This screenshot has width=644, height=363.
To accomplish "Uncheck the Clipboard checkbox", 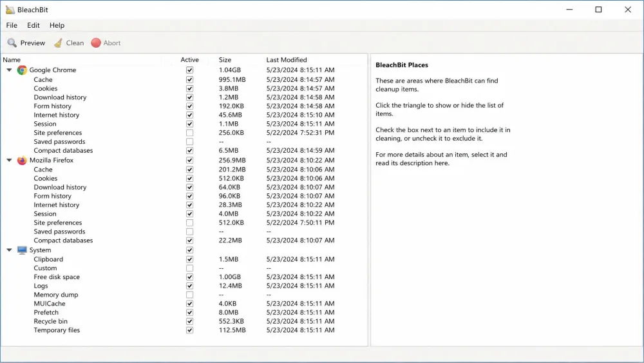I will 189,259.
